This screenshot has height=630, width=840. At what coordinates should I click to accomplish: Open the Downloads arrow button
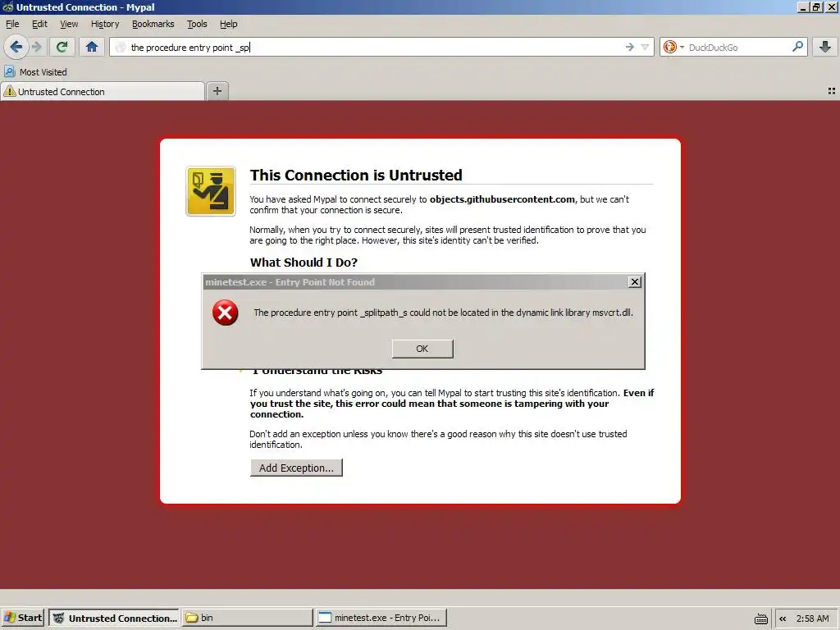point(825,47)
